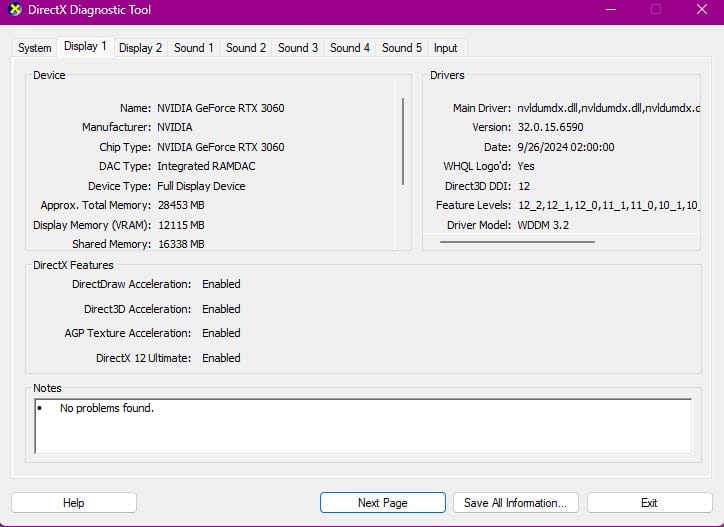Select the Display 1 tab

click(x=85, y=47)
